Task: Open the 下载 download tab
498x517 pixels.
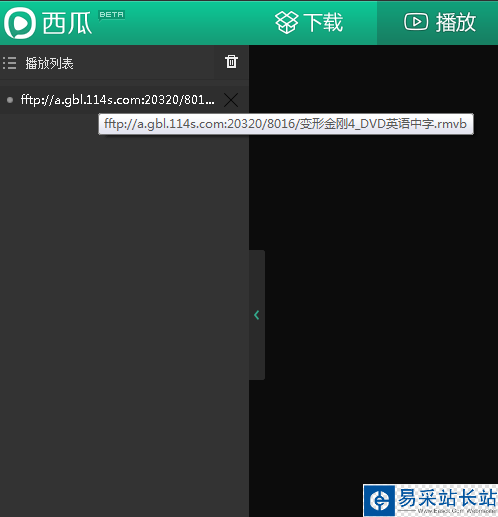Action: [x=309, y=23]
